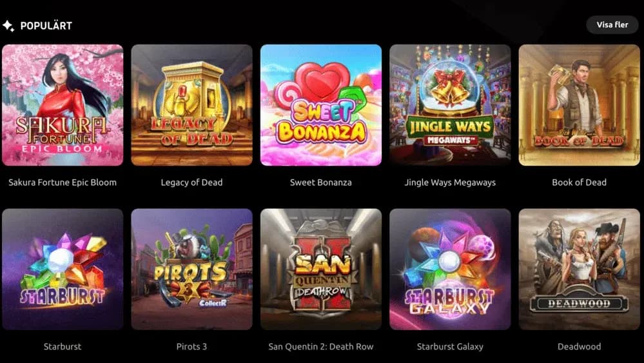The height and width of the screenshot is (363, 644).
Task: Click the Legacy of Dead caption
Action: click(x=192, y=182)
